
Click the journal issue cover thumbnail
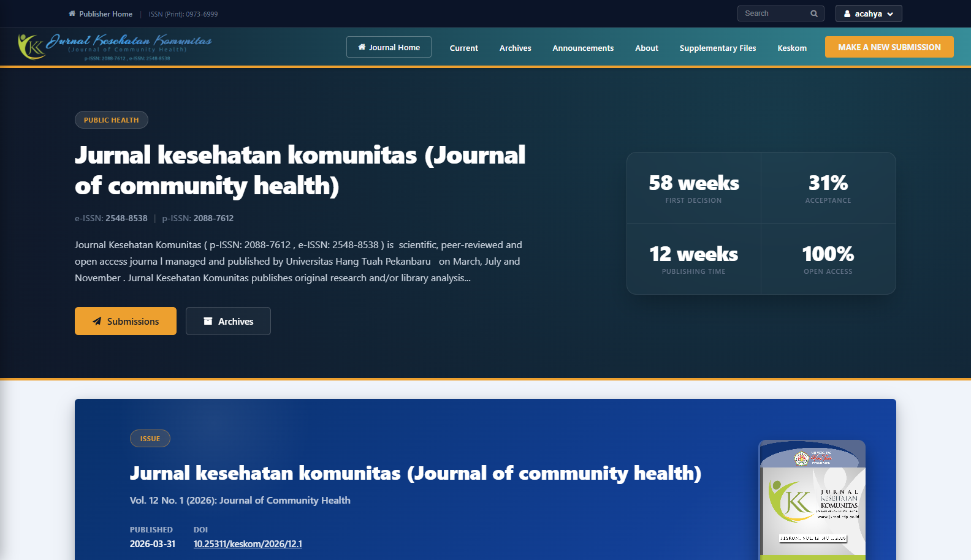point(812,500)
